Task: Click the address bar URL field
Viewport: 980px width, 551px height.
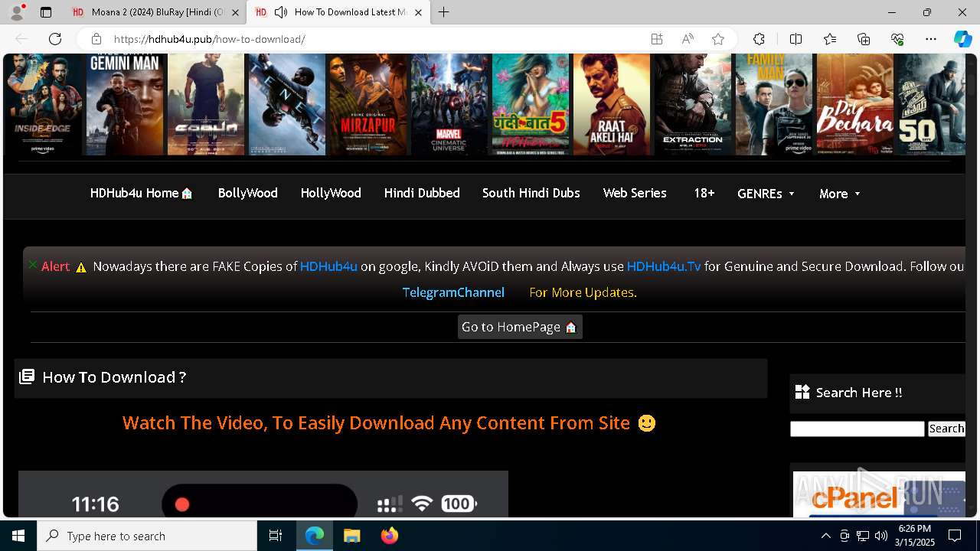Action: (x=375, y=39)
